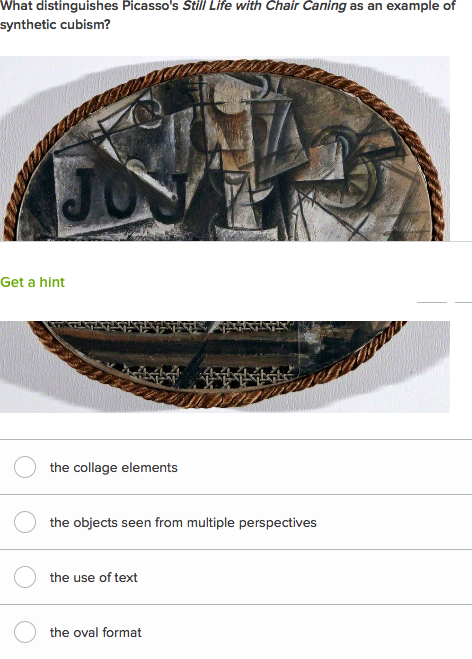Click the italic title Still Life with Chair Caning

coord(264,6)
